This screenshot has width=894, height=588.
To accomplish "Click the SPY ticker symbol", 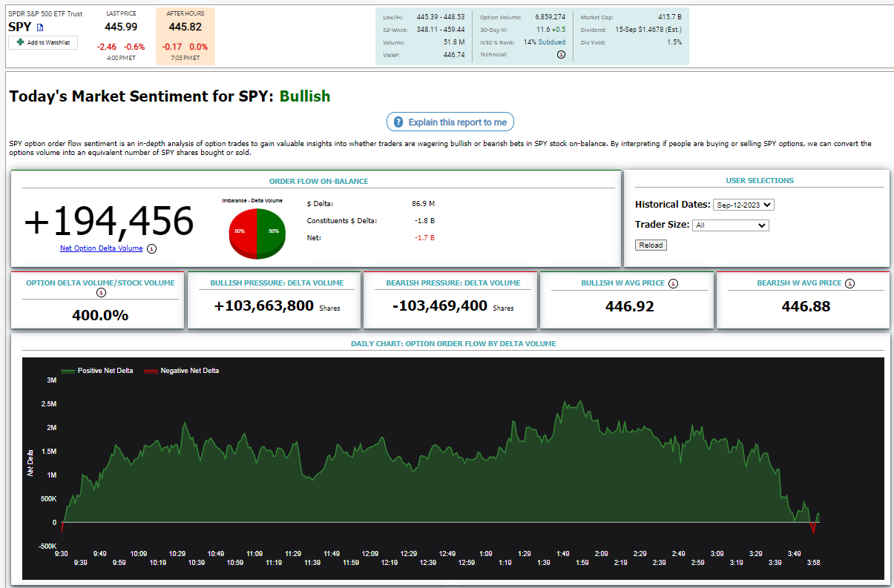I will pyautogui.click(x=21, y=27).
